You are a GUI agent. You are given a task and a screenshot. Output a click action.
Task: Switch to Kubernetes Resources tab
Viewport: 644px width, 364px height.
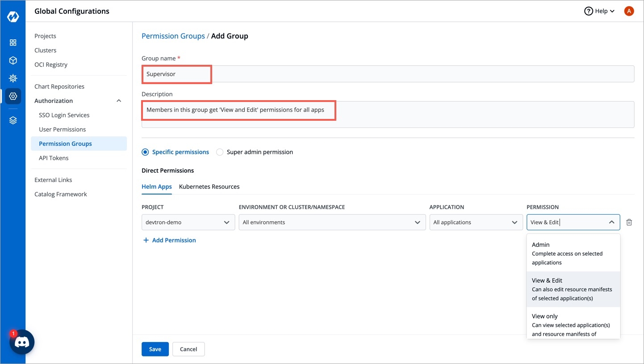[209, 186]
